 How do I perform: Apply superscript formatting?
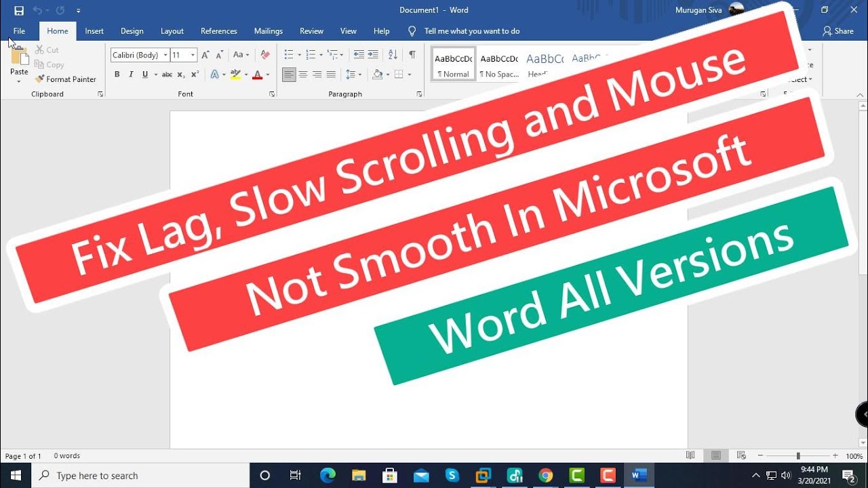(x=195, y=75)
